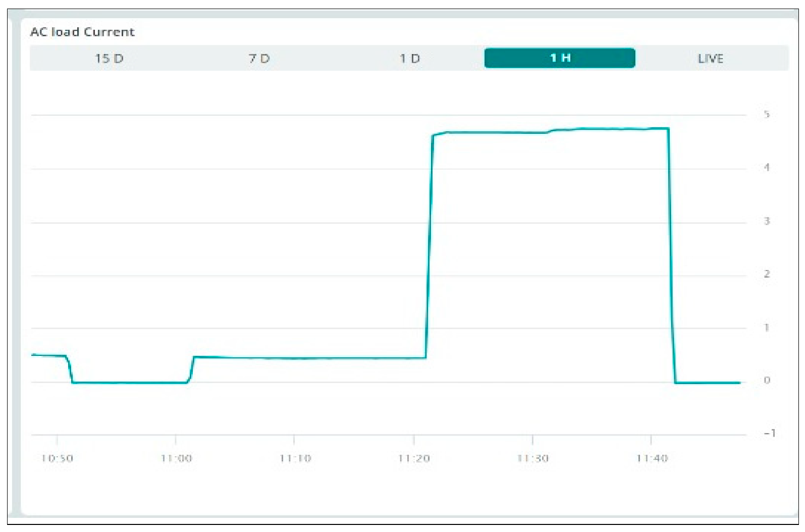The width and height of the screenshot is (805, 532).
Task: Select the 7 D time range tab
Action: point(259,59)
